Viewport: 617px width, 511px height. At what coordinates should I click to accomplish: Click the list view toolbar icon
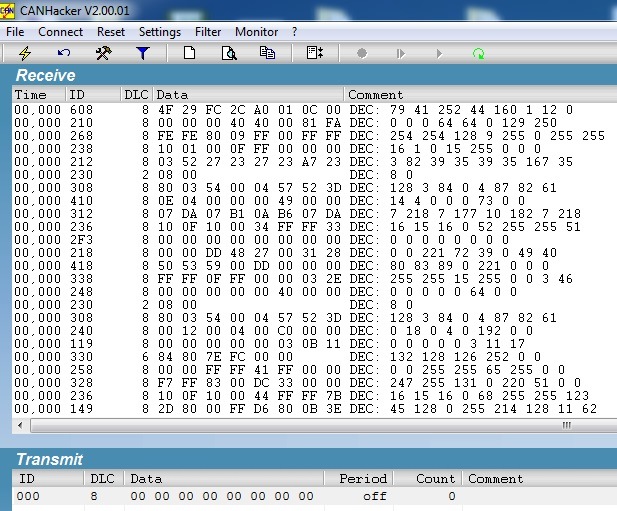coord(315,53)
